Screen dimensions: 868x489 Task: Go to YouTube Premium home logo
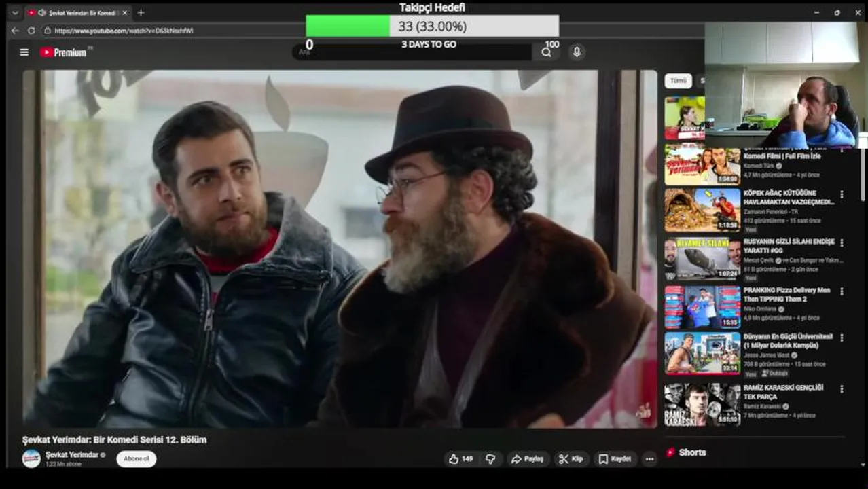[63, 52]
